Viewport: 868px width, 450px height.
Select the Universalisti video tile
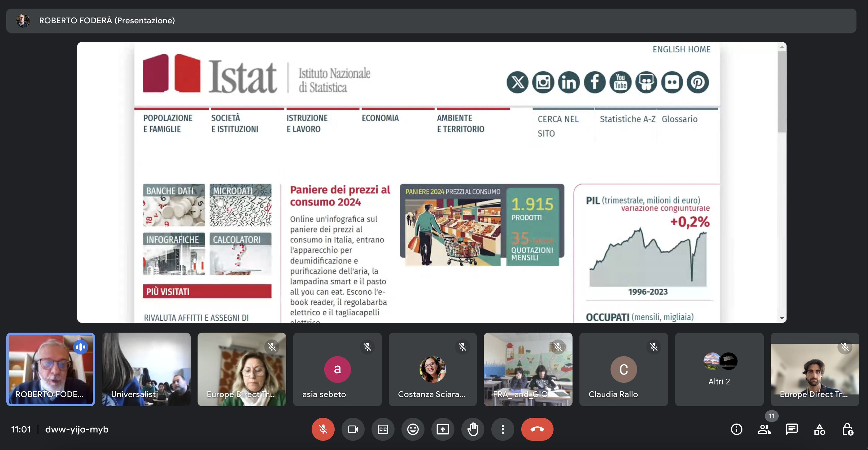point(146,369)
